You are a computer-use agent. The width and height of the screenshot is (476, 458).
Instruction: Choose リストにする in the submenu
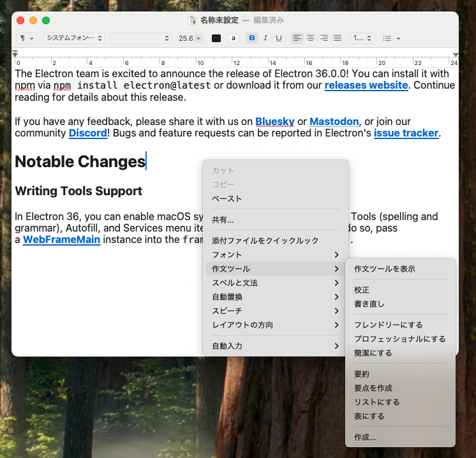click(400, 402)
